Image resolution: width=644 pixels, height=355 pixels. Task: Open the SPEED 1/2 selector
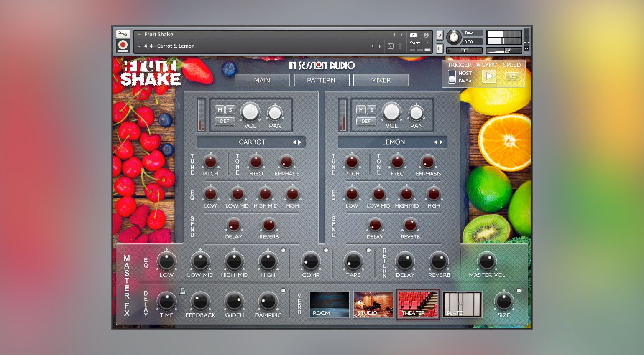point(512,76)
